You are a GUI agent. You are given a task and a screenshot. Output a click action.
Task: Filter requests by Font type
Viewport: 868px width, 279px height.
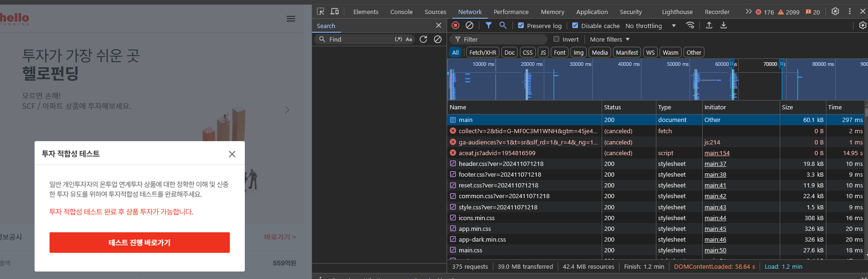click(560, 52)
